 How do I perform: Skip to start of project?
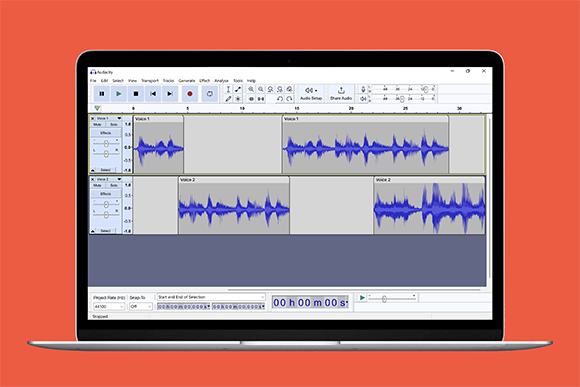153,94
